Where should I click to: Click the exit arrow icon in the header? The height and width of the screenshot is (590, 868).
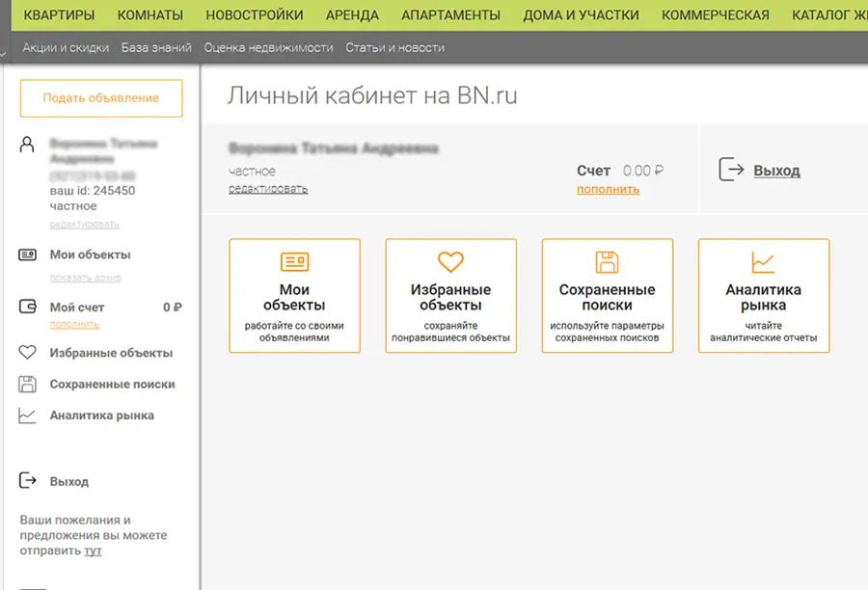pyautogui.click(x=732, y=171)
